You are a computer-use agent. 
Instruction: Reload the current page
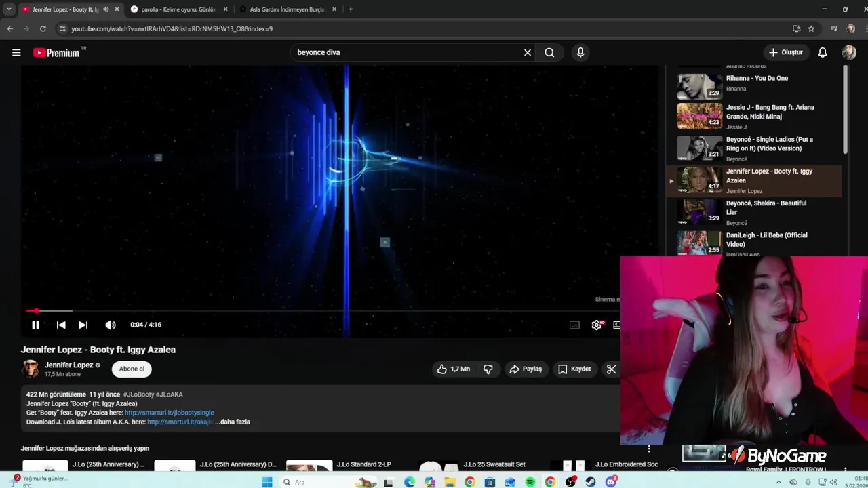click(43, 28)
